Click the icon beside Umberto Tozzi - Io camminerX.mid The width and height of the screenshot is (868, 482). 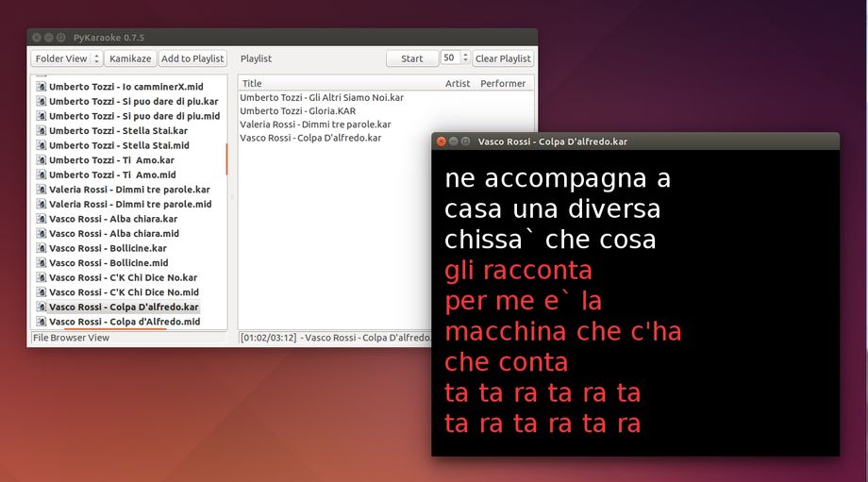(42, 87)
